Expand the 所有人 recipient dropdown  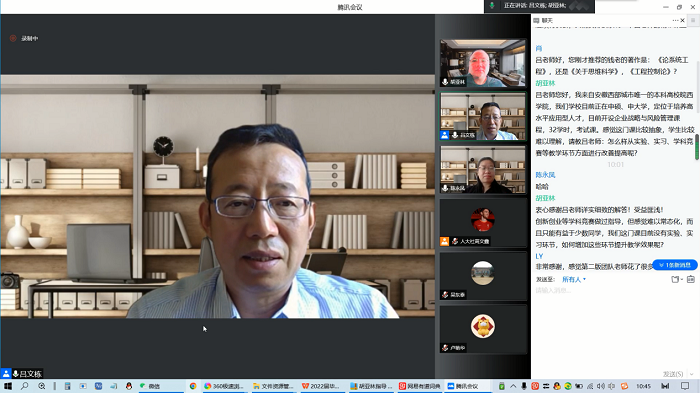574,280
